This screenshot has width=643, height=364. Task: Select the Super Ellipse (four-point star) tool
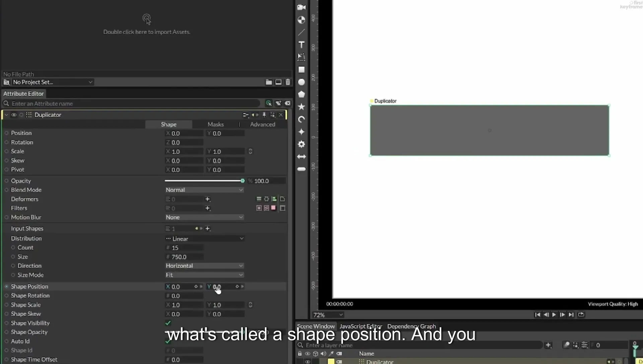click(301, 132)
